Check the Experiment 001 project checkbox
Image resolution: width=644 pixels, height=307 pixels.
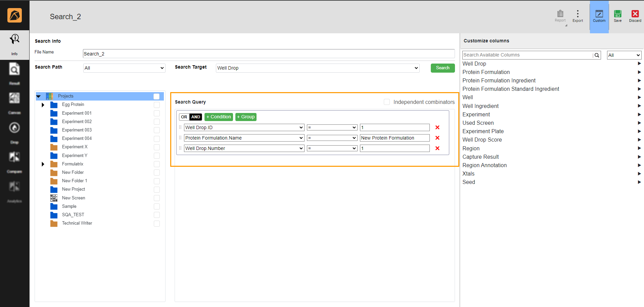[x=156, y=113]
